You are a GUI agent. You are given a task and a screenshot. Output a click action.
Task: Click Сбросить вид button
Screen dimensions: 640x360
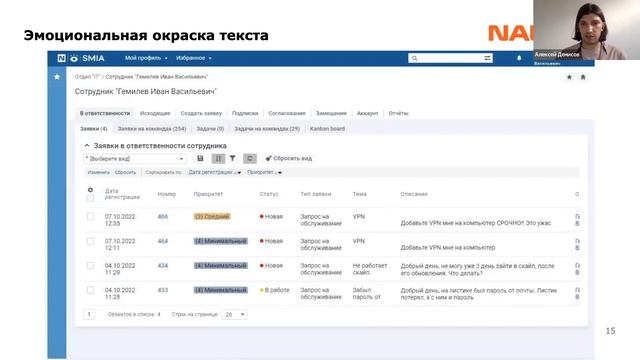tap(289, 158)
